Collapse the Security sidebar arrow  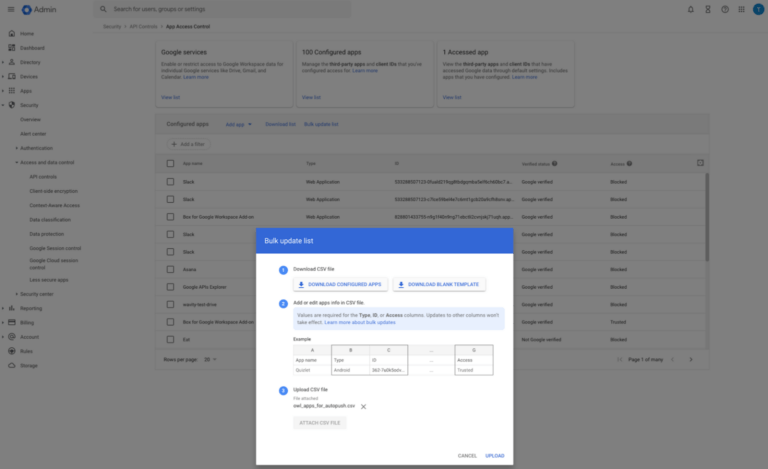coord(3,105)
